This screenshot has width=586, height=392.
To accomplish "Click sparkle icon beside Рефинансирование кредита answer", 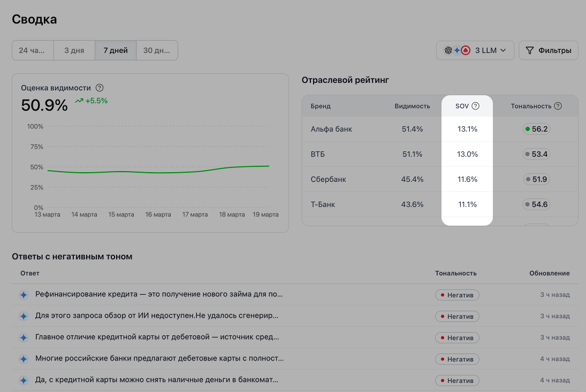I will (24, 295).
